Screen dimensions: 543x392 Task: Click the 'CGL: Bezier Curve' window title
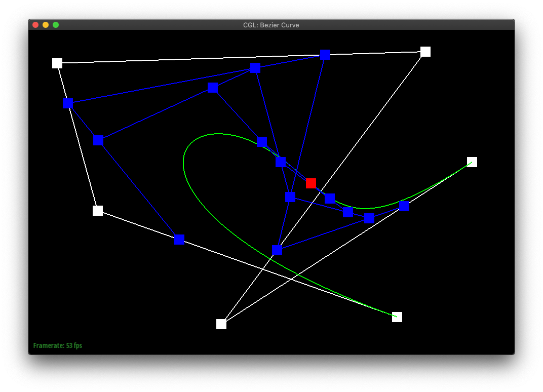tap(271, 25)
